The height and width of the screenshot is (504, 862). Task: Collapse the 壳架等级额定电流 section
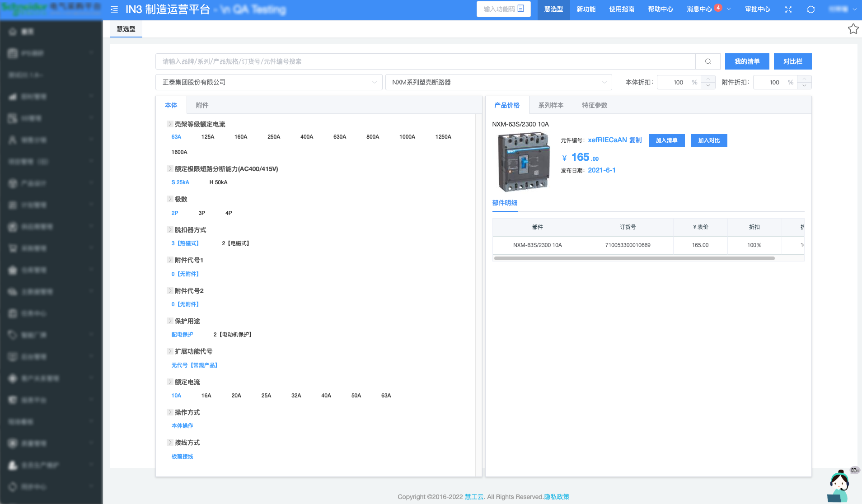point(170,124)
